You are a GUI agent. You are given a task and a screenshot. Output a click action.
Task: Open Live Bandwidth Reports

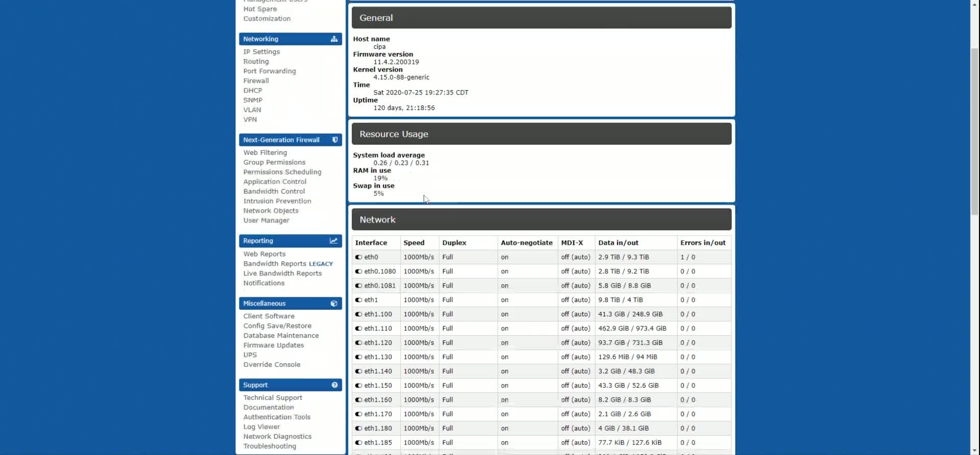click(283, 273)
